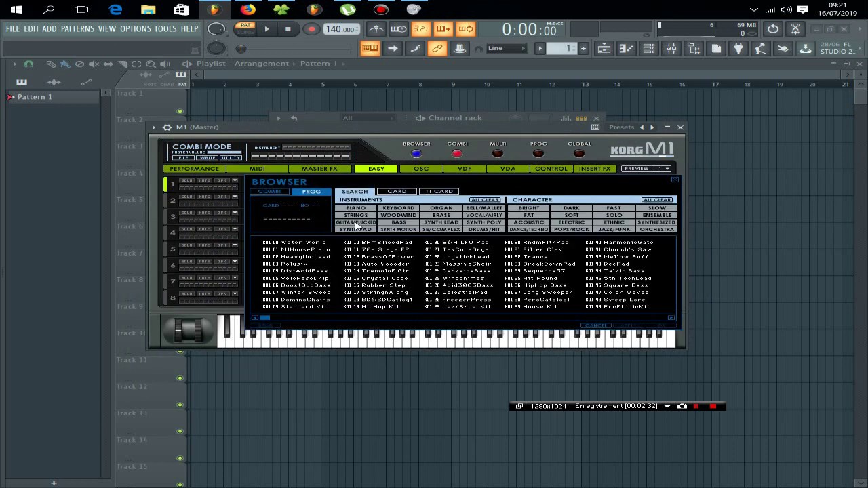Adjust the main pitch knob
This screenshot has width=868, height=488.
point(216,48)
